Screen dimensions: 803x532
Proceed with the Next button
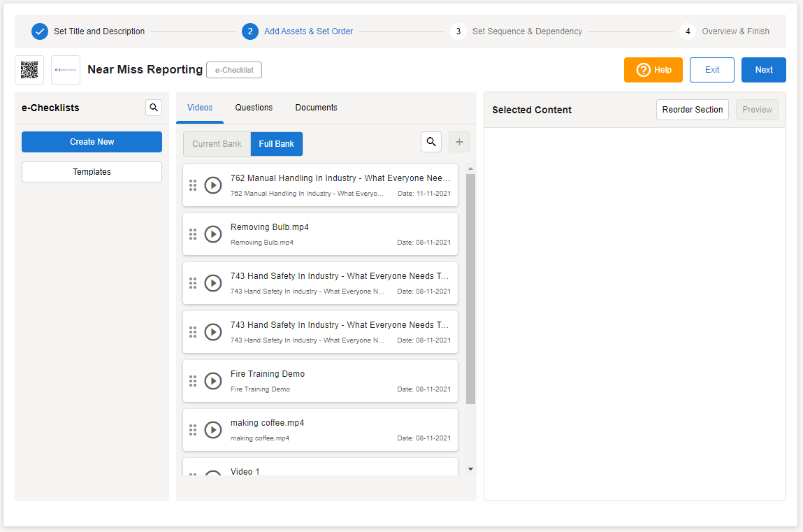(763, 70)
